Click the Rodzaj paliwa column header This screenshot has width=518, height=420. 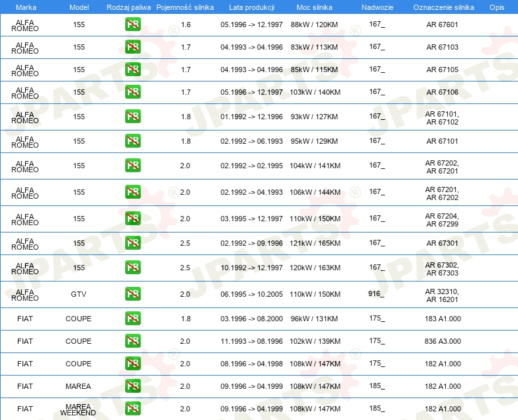[129, 7]
